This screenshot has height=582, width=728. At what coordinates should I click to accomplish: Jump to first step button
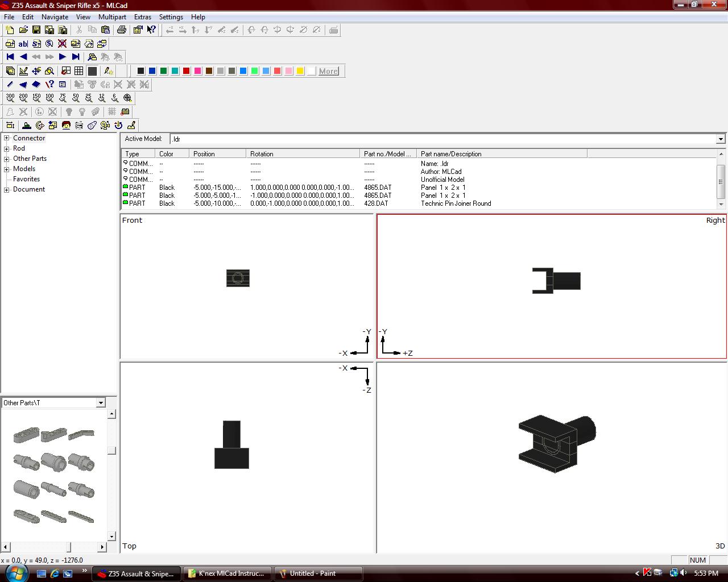pos(10,57)
